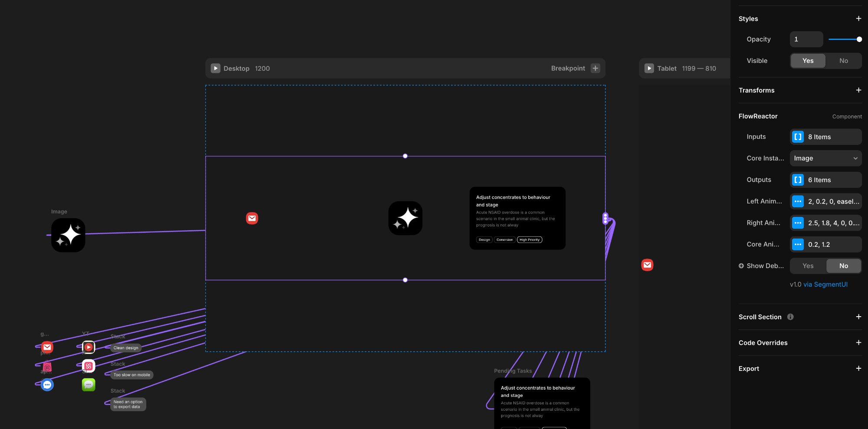Play the Desktop breakpoint preview
This screenshot has width=868, height=429.
215,69
